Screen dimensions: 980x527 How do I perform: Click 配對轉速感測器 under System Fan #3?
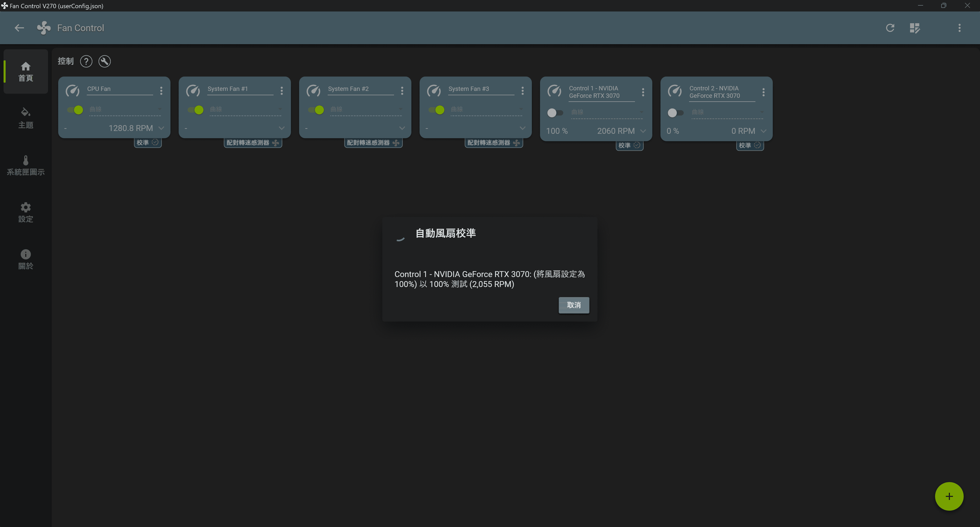(x=494, y=143)
